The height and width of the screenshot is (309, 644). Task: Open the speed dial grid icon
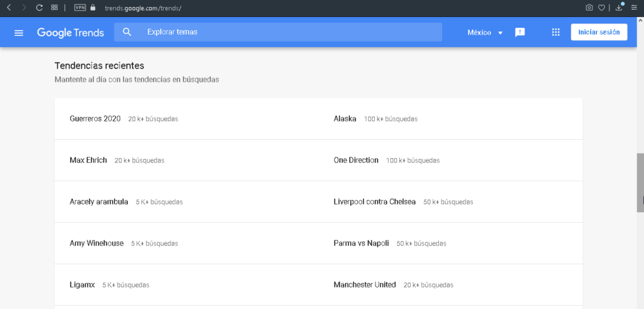coord(54,8)
